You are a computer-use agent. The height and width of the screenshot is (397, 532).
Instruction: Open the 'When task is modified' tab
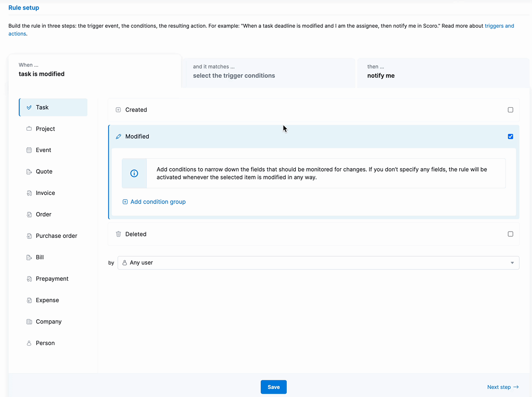(x=95, y=71)
